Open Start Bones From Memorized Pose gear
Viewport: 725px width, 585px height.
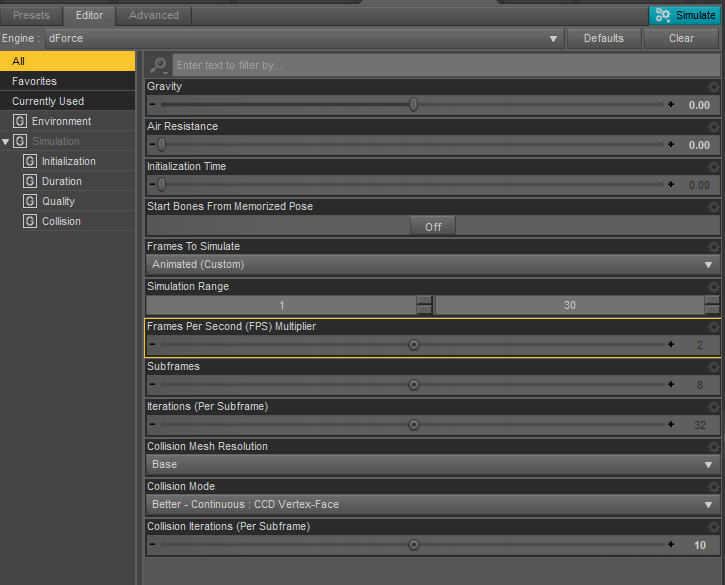(x=713, y=207)
